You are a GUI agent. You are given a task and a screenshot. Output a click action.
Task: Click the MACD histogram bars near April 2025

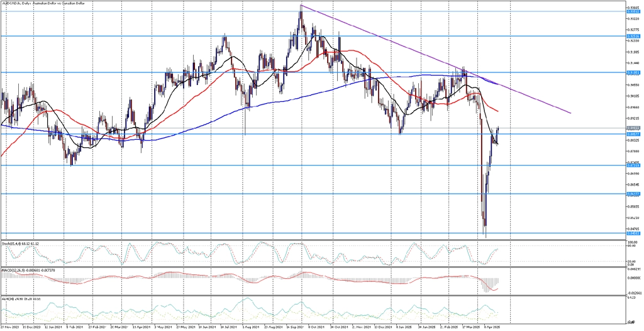point(491,284)
